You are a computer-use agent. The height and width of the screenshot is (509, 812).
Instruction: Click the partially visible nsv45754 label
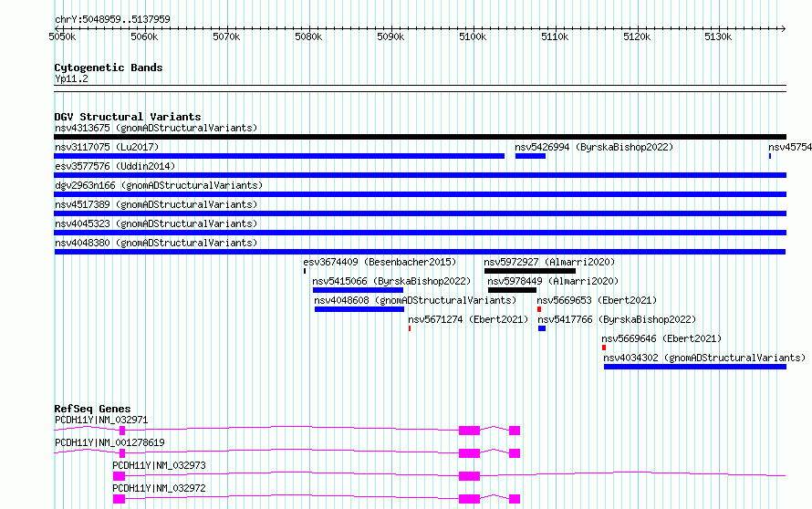790,147
